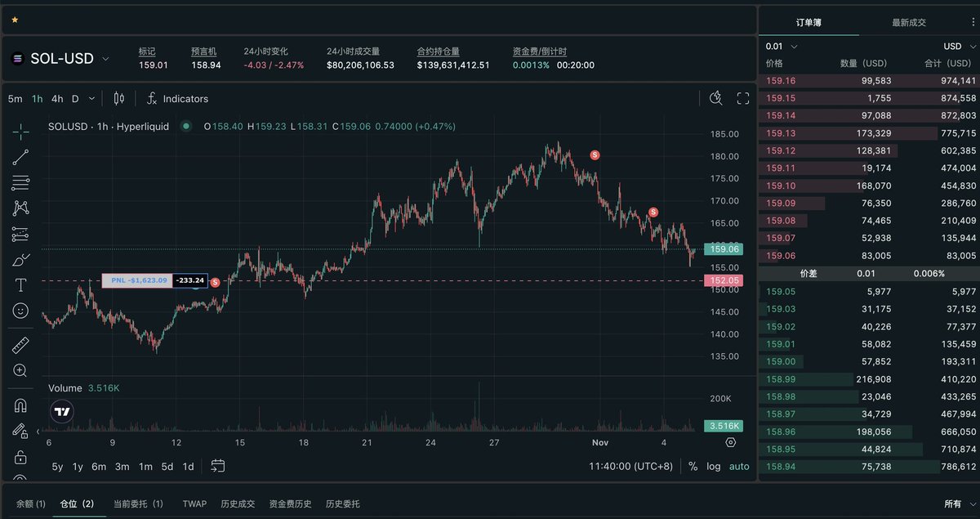Expand the timeframe dropdown arrow
980x519 pixels.
tap(91, 98)
